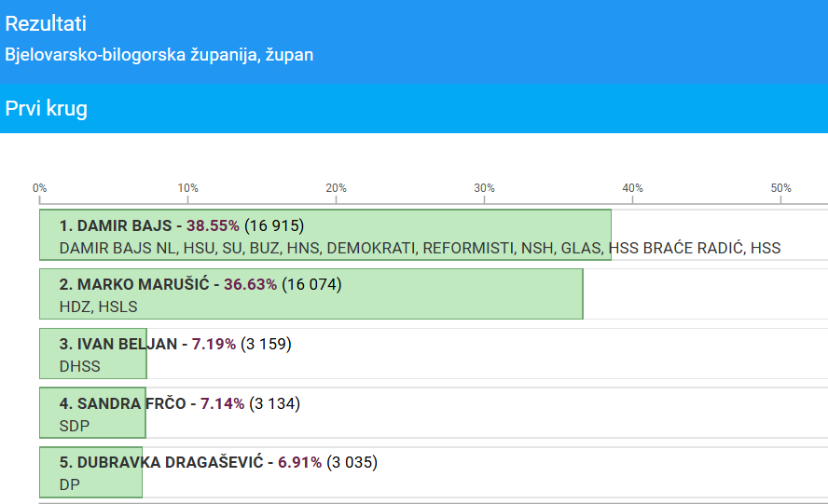
Task: Click the DHSS party label
Action: [x=80, y=366]
